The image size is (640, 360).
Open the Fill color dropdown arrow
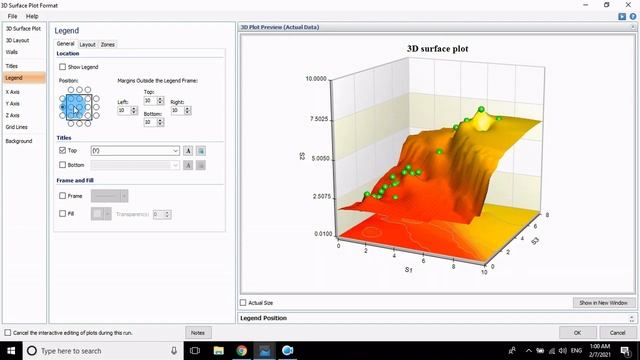pos(108,214)
